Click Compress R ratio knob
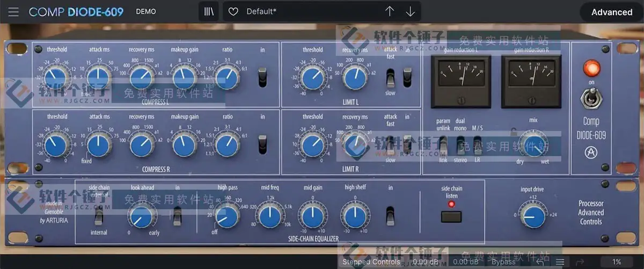Screen dimensions: 644x269 227,145
